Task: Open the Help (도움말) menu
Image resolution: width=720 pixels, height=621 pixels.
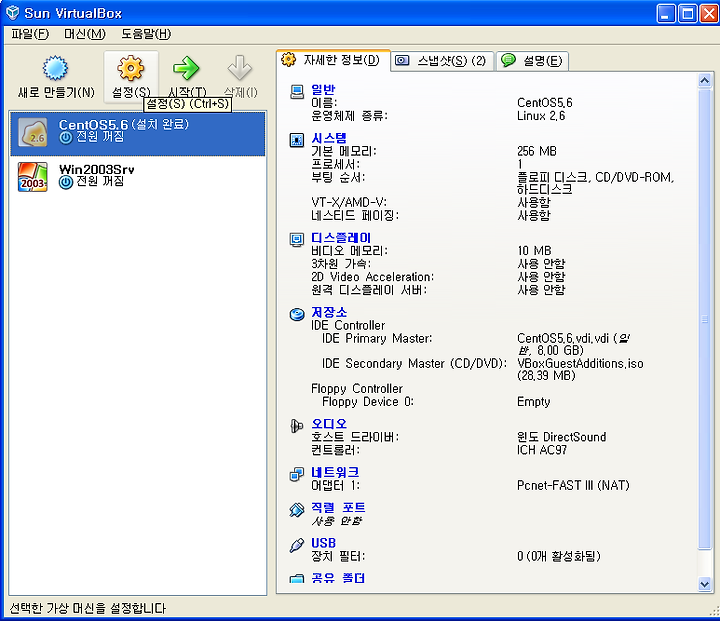Action: tap(146, 34)
